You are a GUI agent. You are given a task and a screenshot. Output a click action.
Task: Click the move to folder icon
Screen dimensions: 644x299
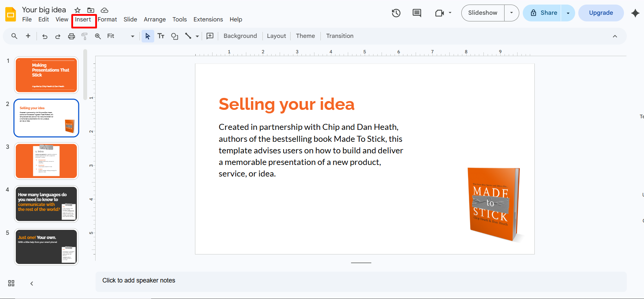click(x=91, y=10)
